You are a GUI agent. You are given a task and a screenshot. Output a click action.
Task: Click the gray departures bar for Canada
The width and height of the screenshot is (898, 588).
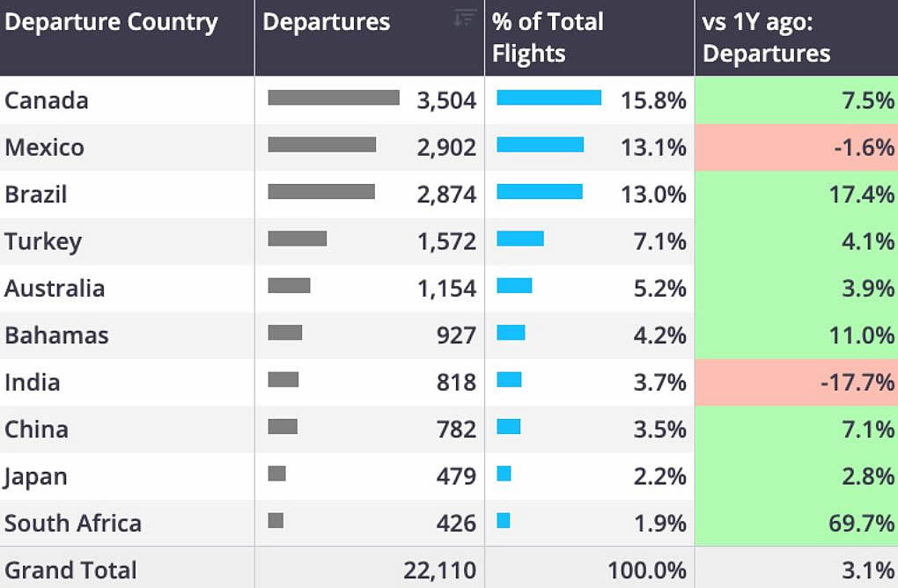(334, 98)
